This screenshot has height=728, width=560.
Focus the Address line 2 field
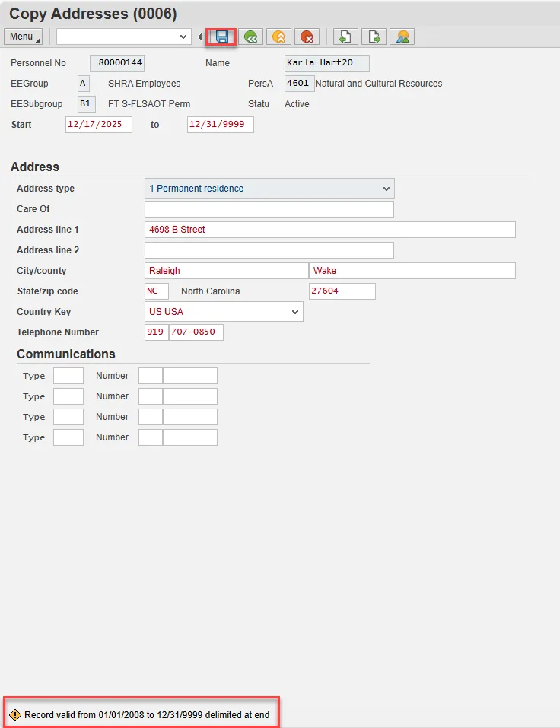(x=269, y=250)
